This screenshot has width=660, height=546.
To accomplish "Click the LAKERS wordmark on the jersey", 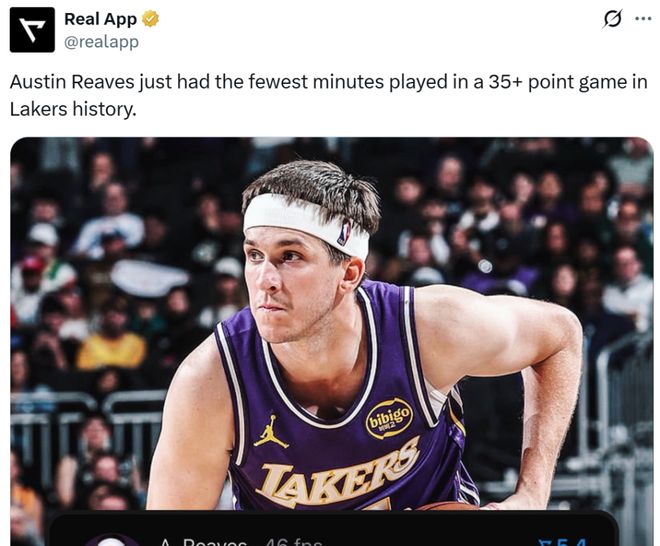I will (338, 473).
